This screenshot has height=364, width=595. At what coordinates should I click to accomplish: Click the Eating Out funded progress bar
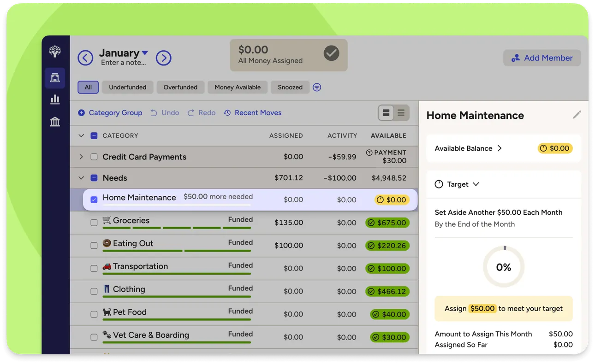[177, 251]
